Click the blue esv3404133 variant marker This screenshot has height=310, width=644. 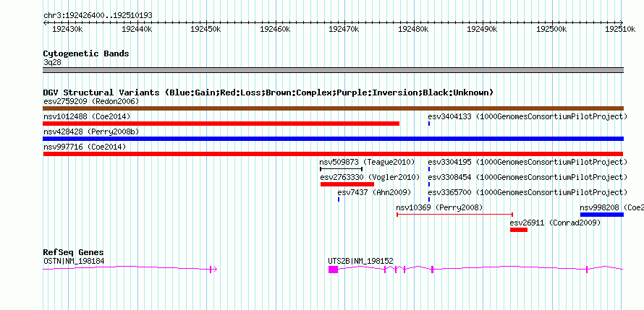coord(429,124)
